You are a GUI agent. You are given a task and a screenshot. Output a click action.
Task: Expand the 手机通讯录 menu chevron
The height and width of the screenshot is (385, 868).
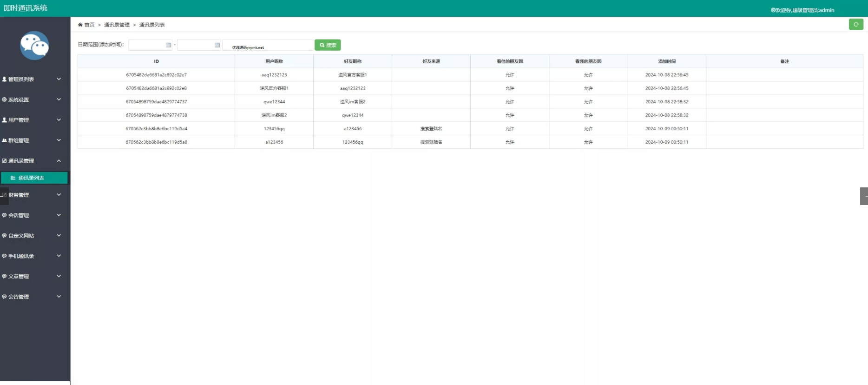59,256
